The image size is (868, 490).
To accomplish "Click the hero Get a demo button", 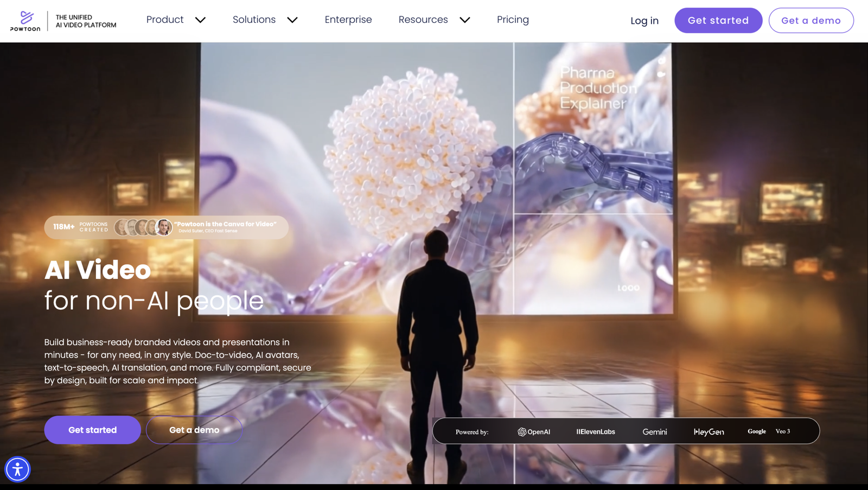I will tap(194, 430).
